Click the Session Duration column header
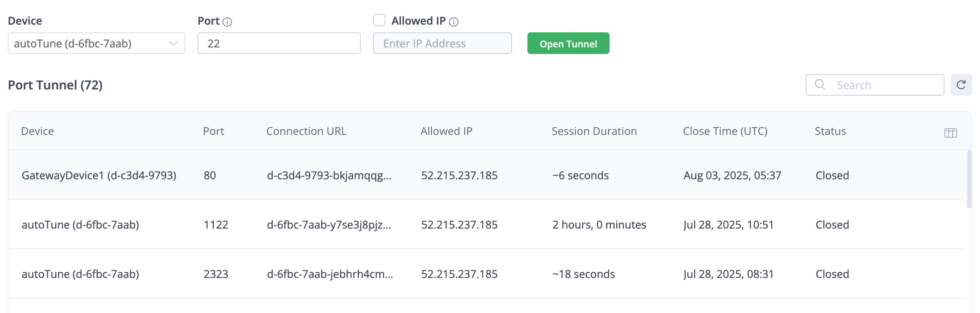The image size is (980, 313). pos(594,131)
